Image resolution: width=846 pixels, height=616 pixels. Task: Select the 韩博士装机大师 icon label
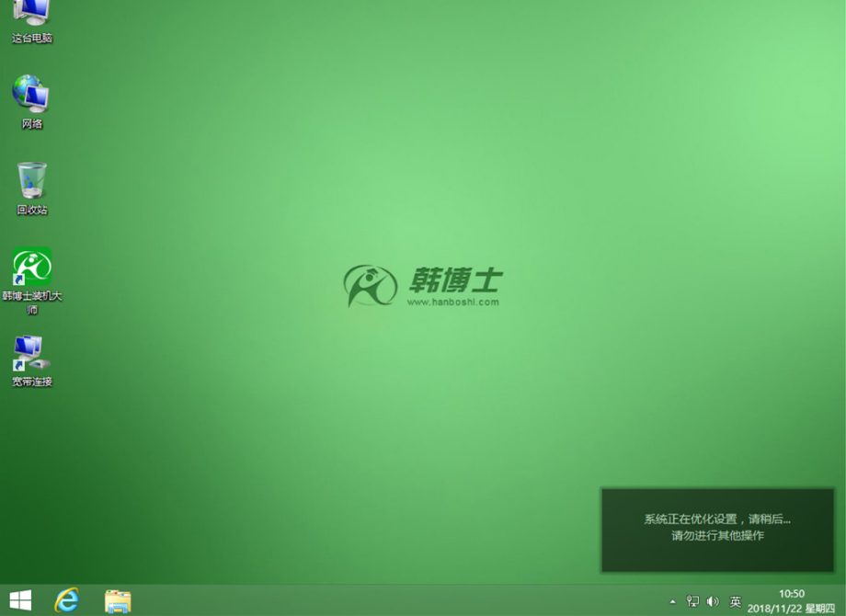30,303
